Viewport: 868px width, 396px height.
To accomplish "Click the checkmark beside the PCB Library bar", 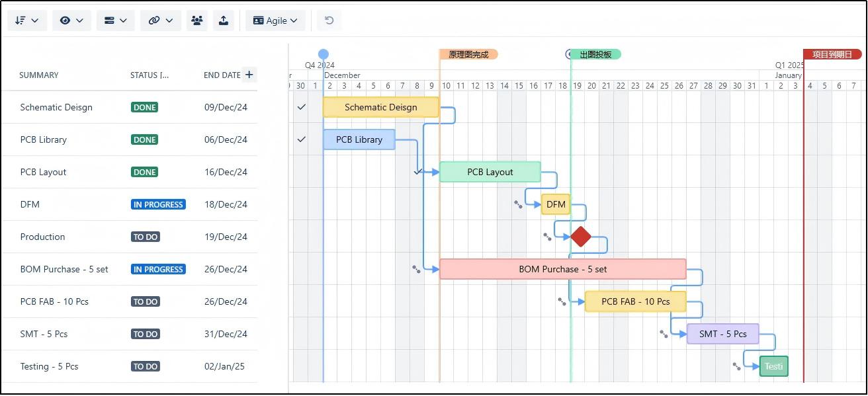I will [x=302, y=139].
